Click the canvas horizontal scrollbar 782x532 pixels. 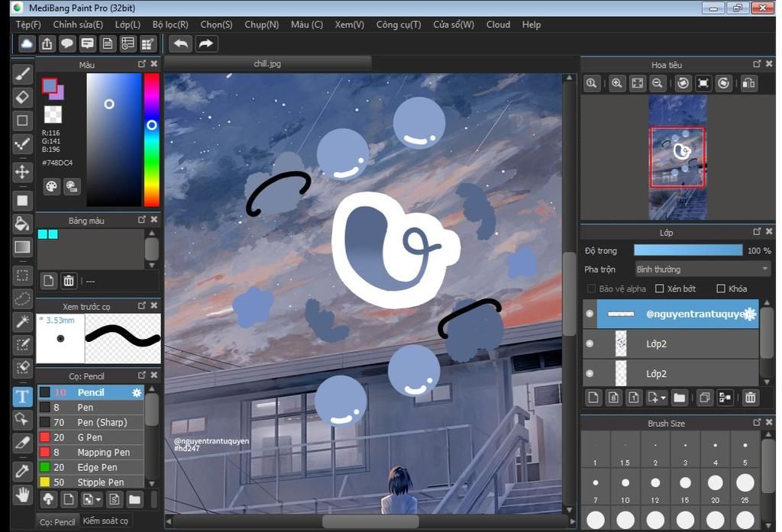[x=370, y=521]
